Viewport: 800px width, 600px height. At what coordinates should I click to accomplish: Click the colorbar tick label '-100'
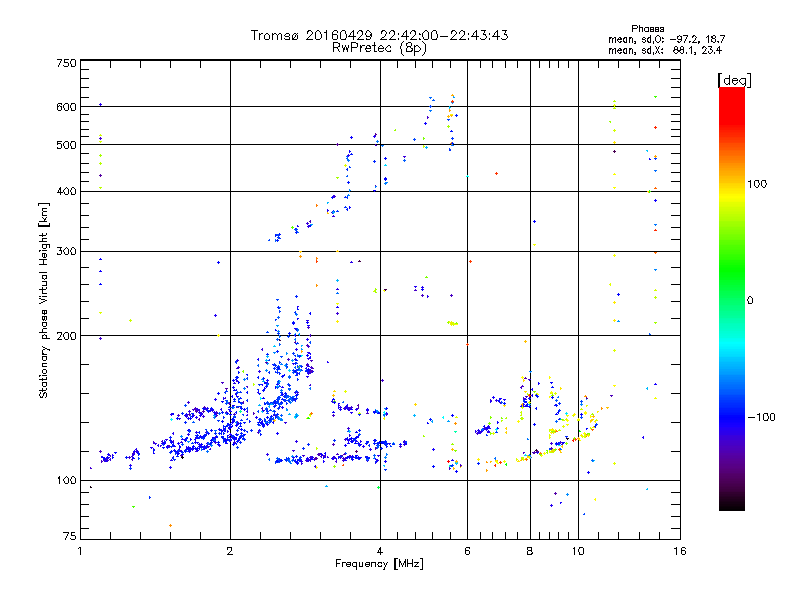tap(762, 417)
